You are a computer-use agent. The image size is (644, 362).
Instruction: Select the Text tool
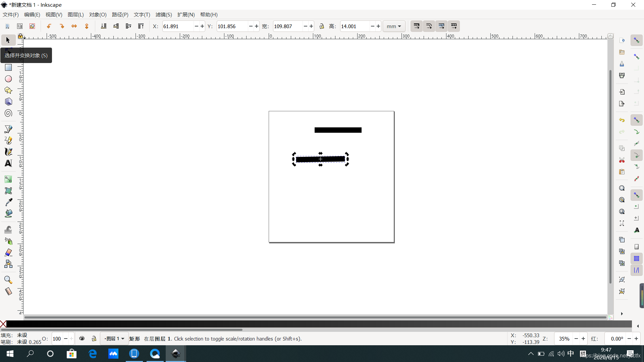(8, 163)
